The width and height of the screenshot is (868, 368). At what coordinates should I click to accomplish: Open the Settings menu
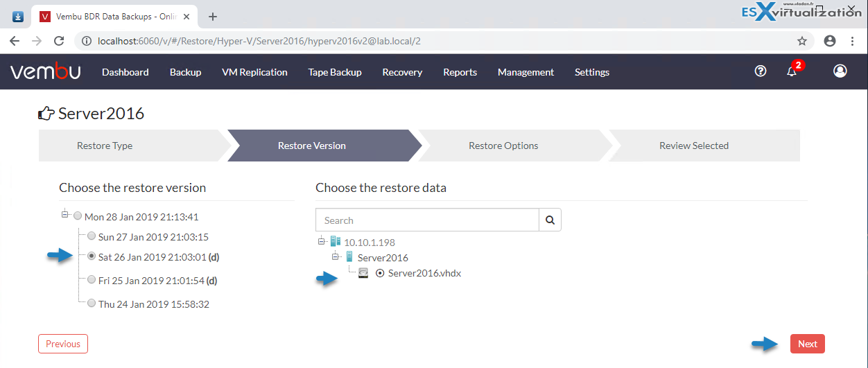coord(592,72)
